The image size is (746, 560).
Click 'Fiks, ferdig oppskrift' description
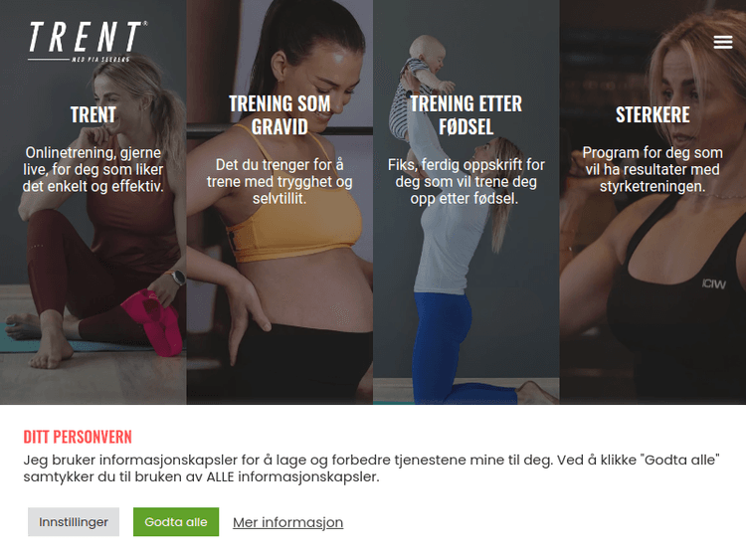tap(466, 181)
